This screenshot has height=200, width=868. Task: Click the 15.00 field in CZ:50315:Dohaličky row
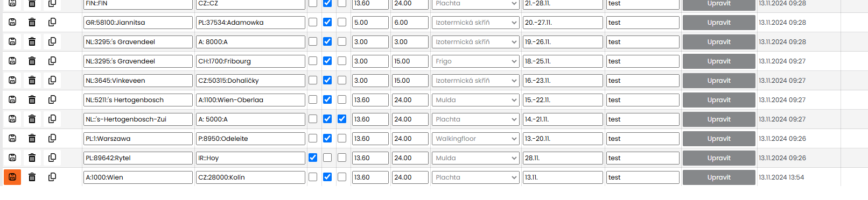click(410, 81)
